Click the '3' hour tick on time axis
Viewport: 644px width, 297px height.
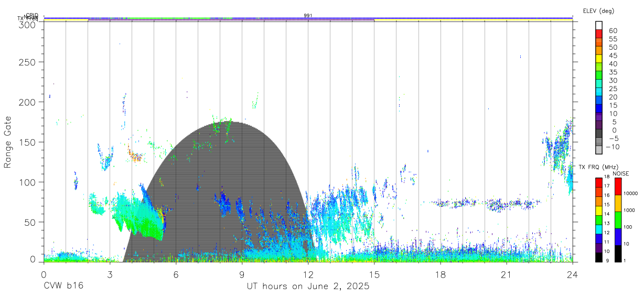coord(110,274)
